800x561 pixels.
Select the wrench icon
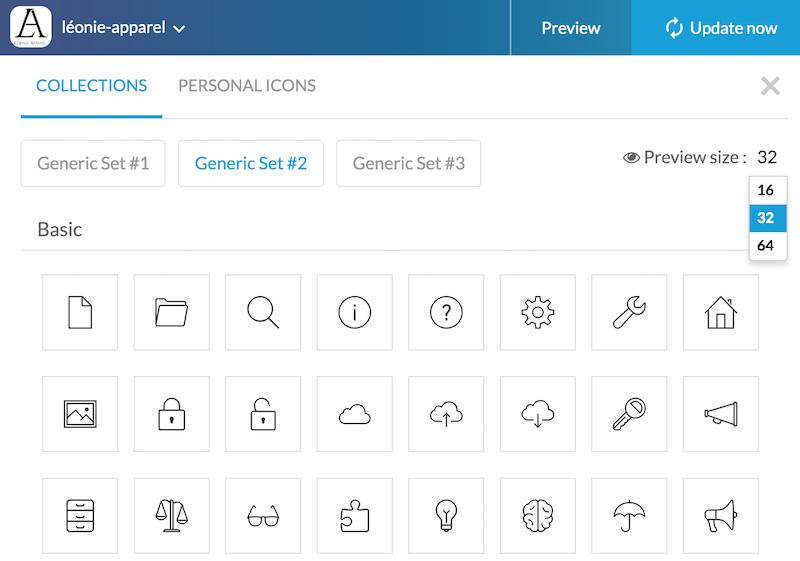tap(629, 313)
